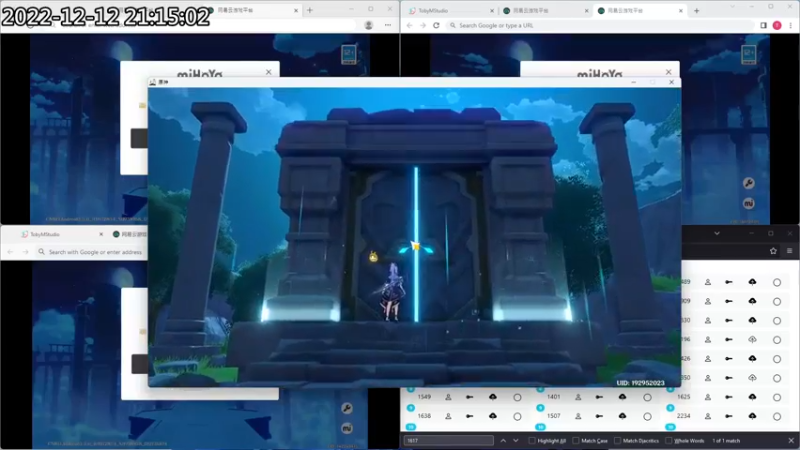Click the find bar input containing 1617
Image resolution: width=800 pixels, height=450 pixels.
coord(448,441)
